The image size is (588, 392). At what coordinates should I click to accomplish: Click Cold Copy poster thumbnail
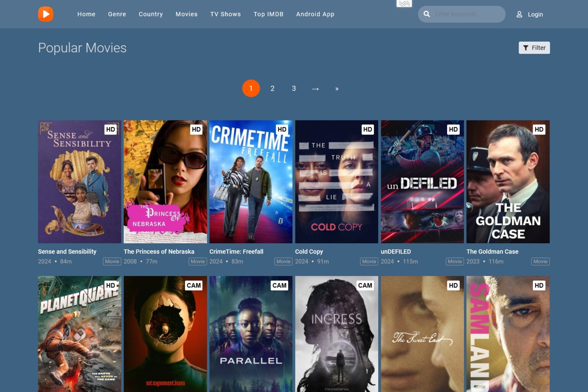click(x=336, y=182)
